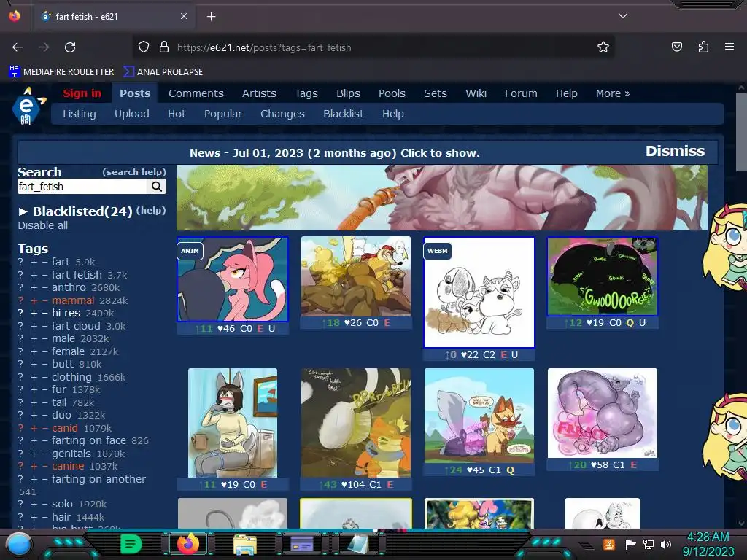Click the Sign in link

pyautogui.click(x=82, y=93)
